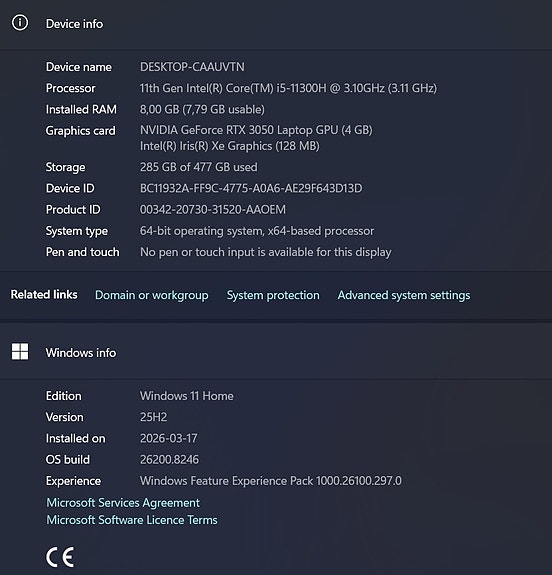552x575 pixels.
Task: Click the Product ID value text
Action: (x=213, y=210)
